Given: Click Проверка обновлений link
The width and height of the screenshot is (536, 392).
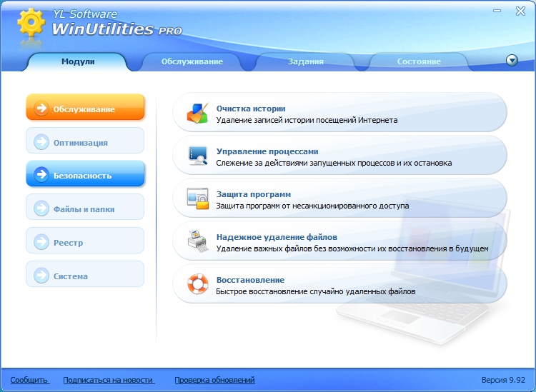Looking at the screenshot, I should 214,380.
